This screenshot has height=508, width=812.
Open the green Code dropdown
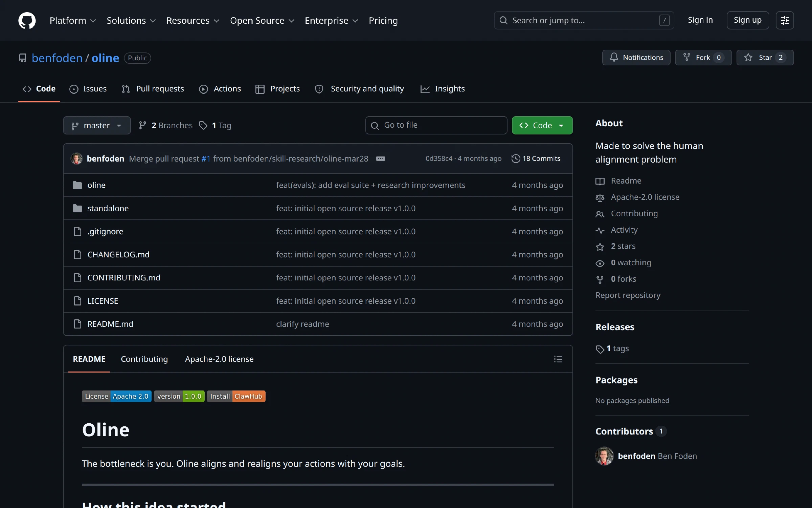(x=542, y=125)
